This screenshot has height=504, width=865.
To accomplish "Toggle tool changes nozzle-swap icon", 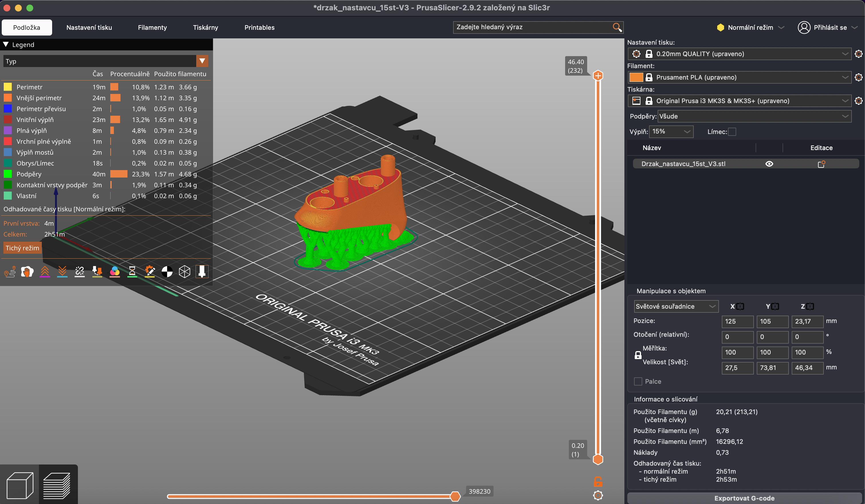I will click(97, 272).
